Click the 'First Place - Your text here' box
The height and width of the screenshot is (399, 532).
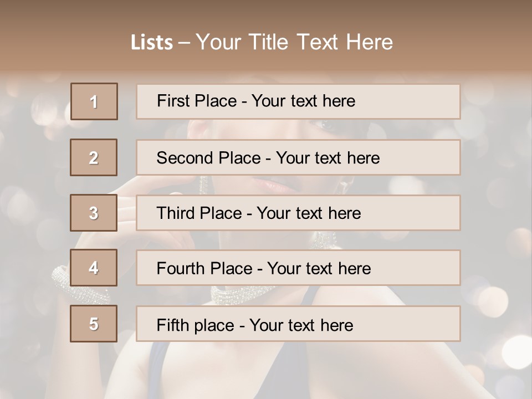point(298,101)
